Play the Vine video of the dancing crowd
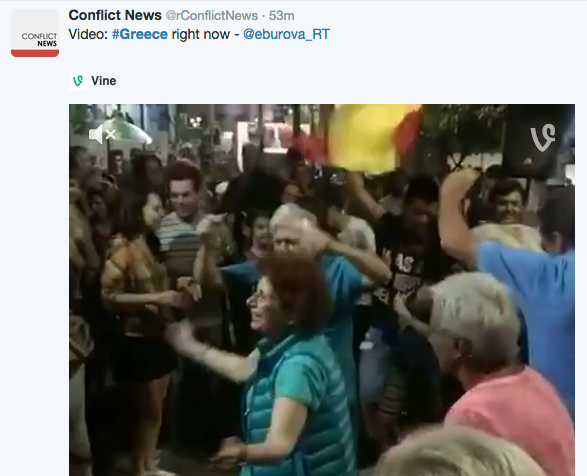This screenshot has width=587, height=476. 322,290
